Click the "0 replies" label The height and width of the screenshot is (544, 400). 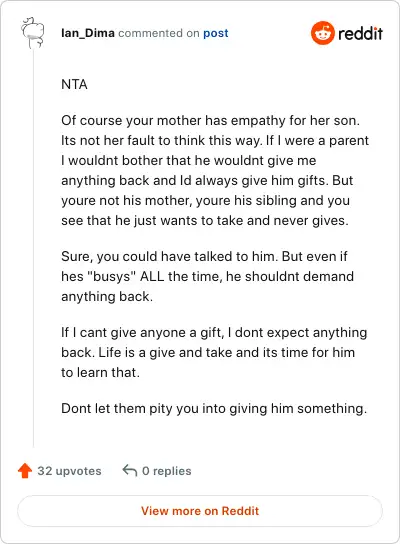coord(167,471)
